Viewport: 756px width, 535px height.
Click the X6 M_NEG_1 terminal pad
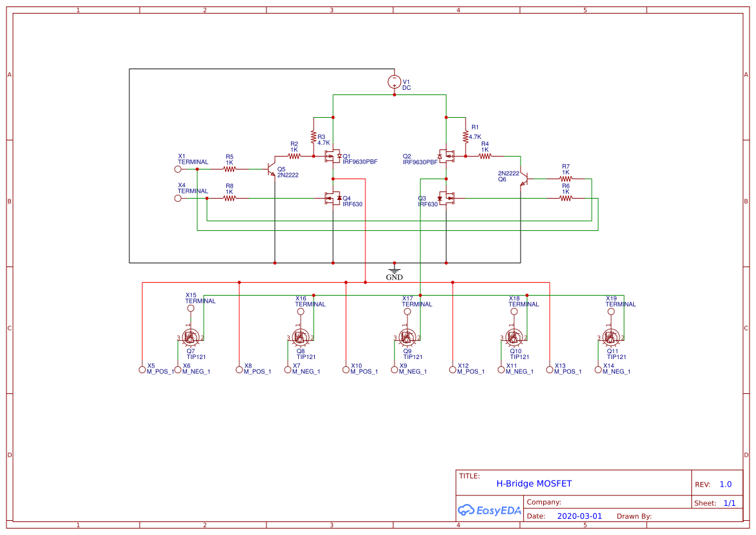point(178,369)
